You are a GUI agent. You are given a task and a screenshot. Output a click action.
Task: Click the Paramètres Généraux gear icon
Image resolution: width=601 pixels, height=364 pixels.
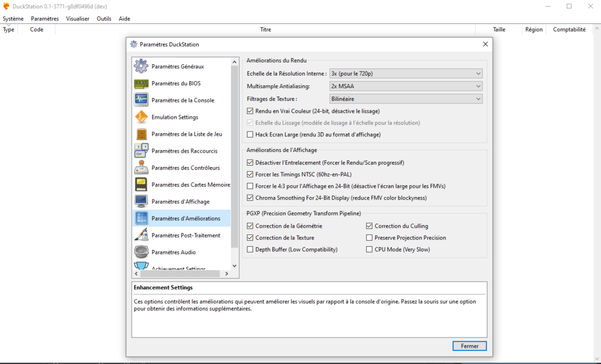click(x=141, y=66)
